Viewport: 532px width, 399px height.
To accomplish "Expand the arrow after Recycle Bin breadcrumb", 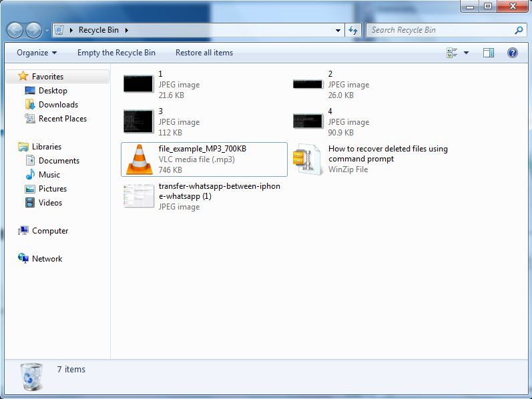I will (x=127, y=30).
